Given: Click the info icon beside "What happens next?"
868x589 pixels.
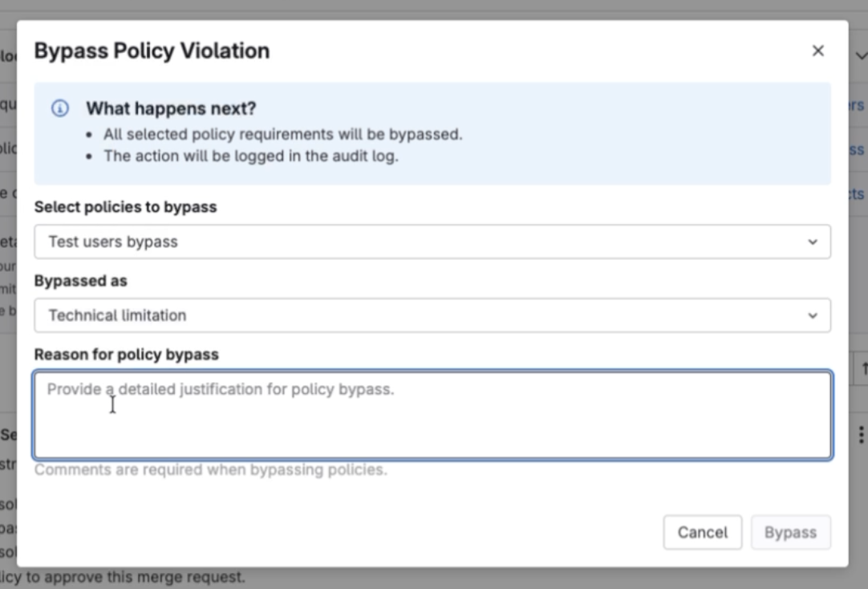Looking at the screenshot, I should (x=59, y=108).
